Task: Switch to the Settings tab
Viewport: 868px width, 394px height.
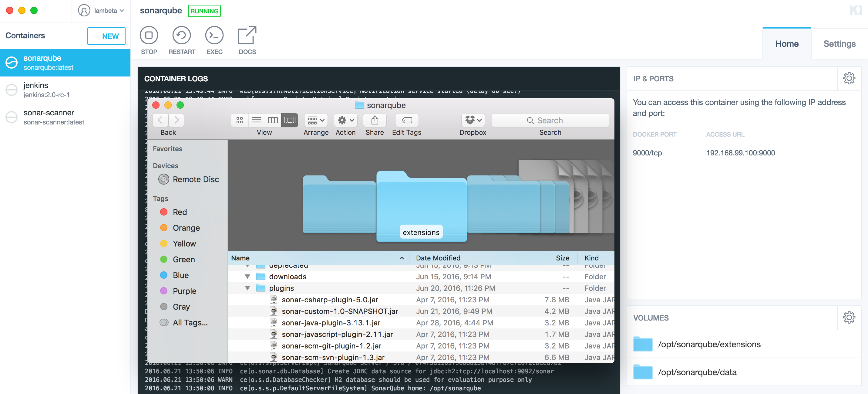Action: pos(839,43)
